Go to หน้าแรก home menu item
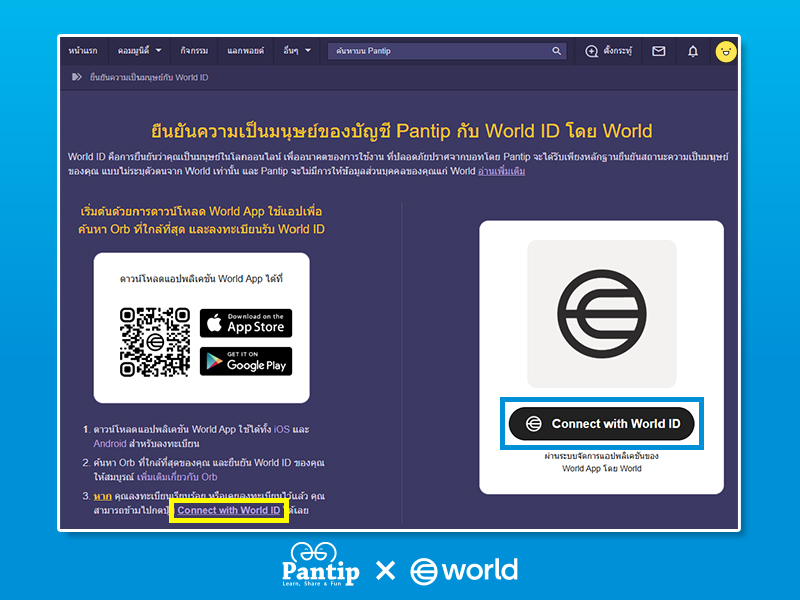Viewport: 800px width, 600px height. click(x=83, y=51)
